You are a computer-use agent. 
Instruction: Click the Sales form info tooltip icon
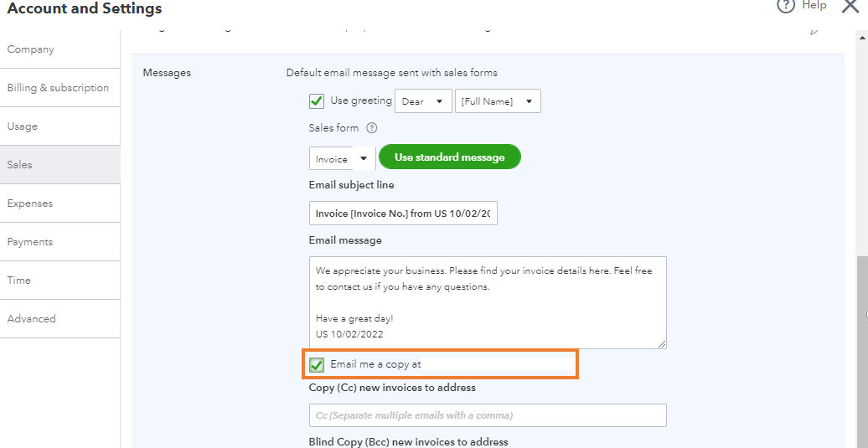pyautogui.click(x=372, y=128)
